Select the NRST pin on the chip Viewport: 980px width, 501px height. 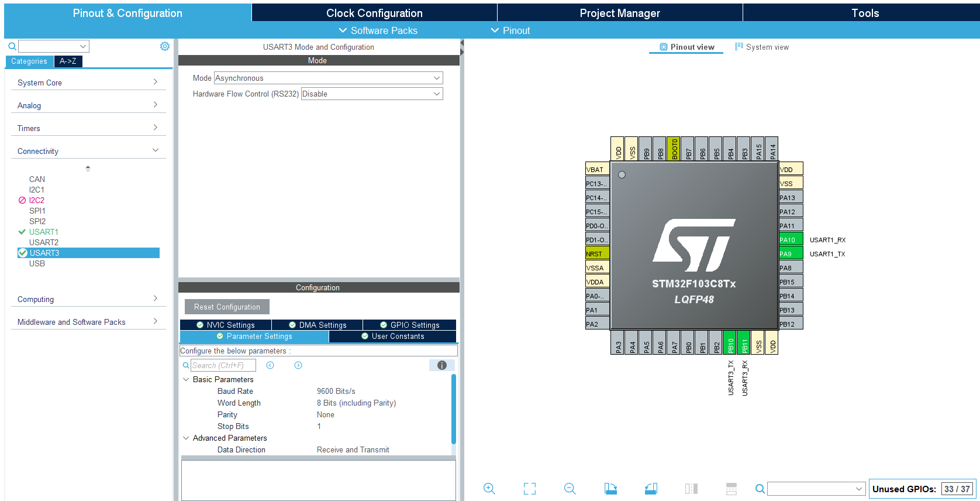[598, 253]
